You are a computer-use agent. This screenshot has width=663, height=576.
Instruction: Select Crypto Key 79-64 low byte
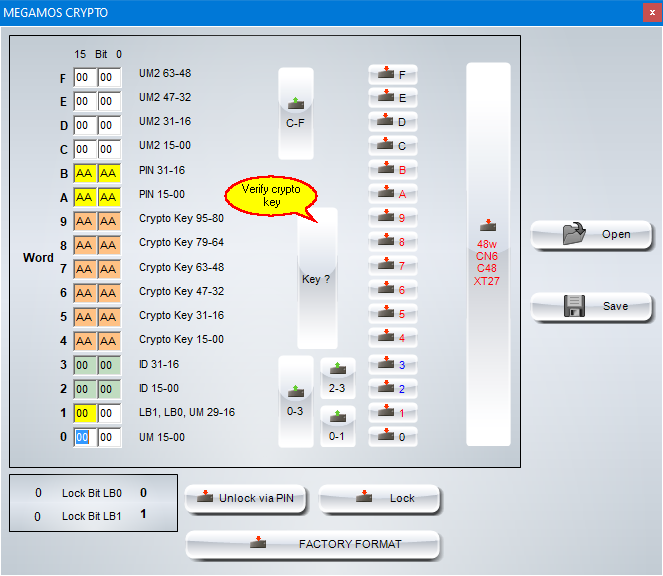pyautogui.click(x=110, y=245)
